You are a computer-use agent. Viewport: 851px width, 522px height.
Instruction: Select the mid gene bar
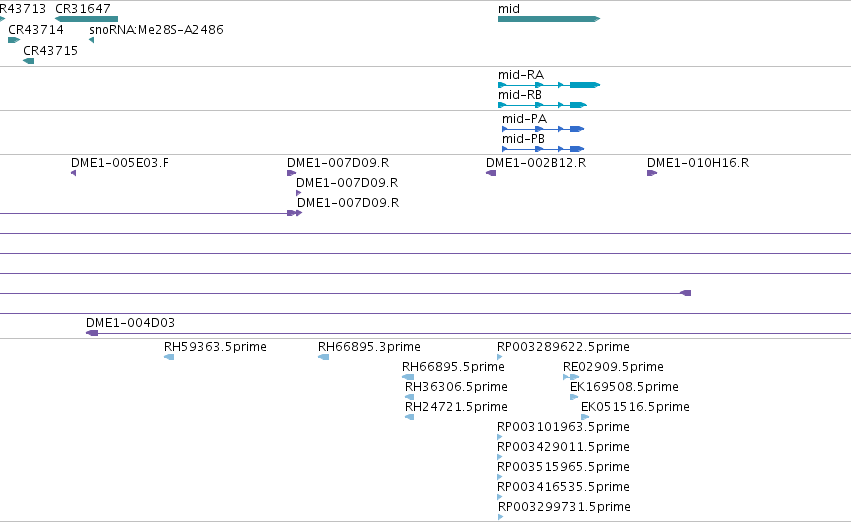(x=549, y=19)
